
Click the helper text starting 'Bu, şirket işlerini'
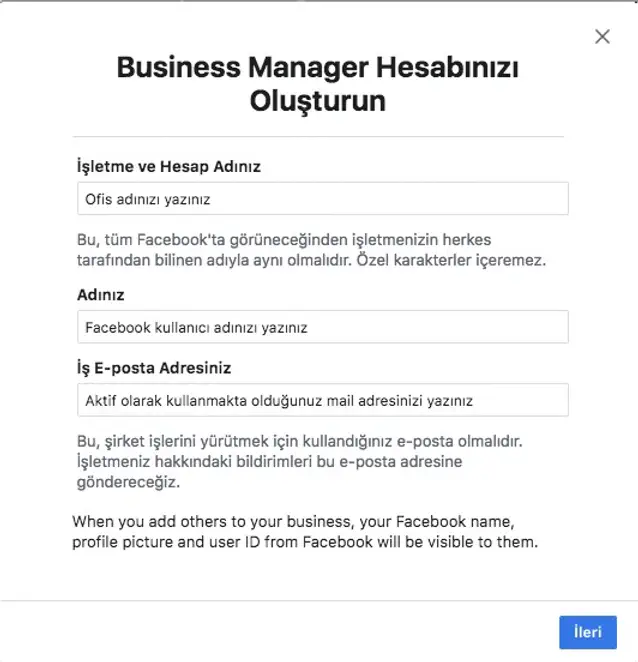(299, 461)
